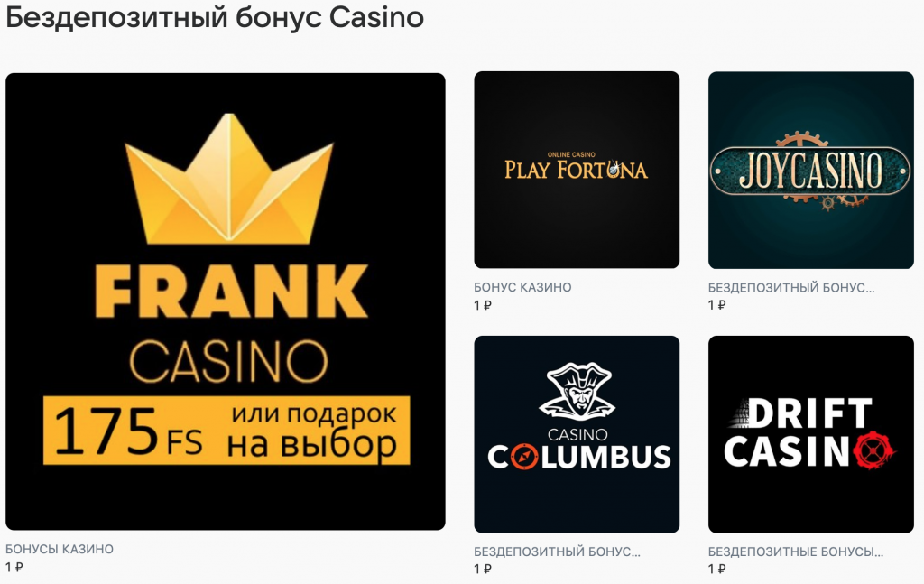
Task: Open the Drift Casino tile
Action: [811, 434]
